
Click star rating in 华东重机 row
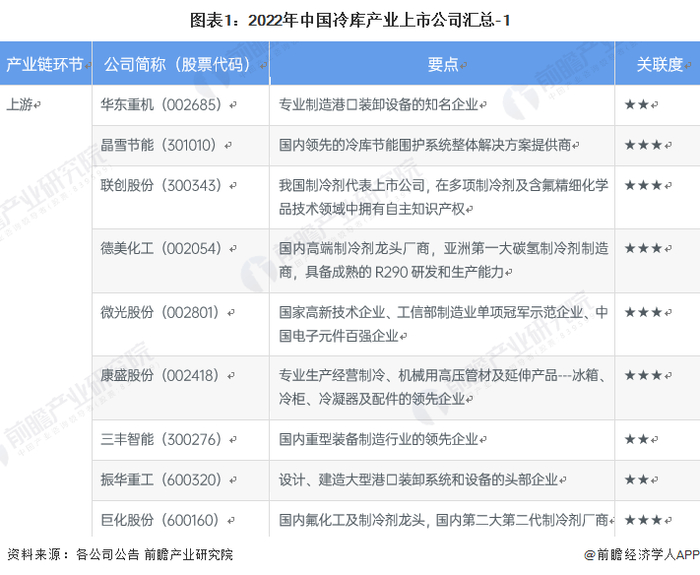(637, 105)
